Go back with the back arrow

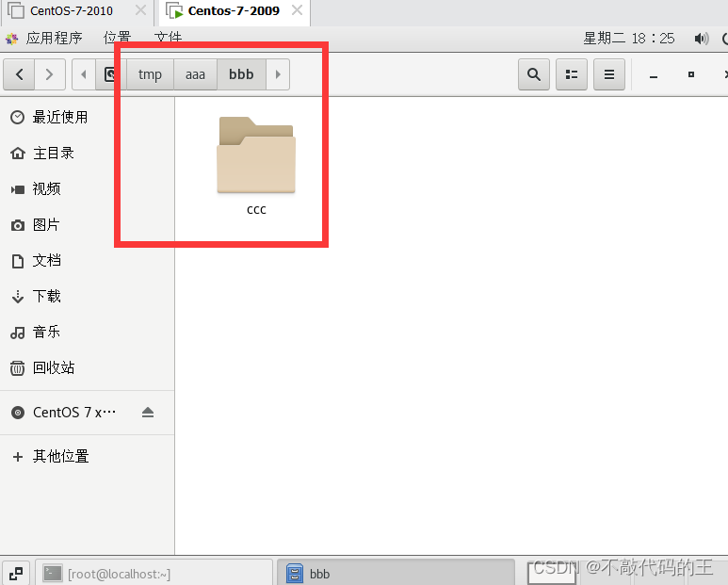point(19,74)
